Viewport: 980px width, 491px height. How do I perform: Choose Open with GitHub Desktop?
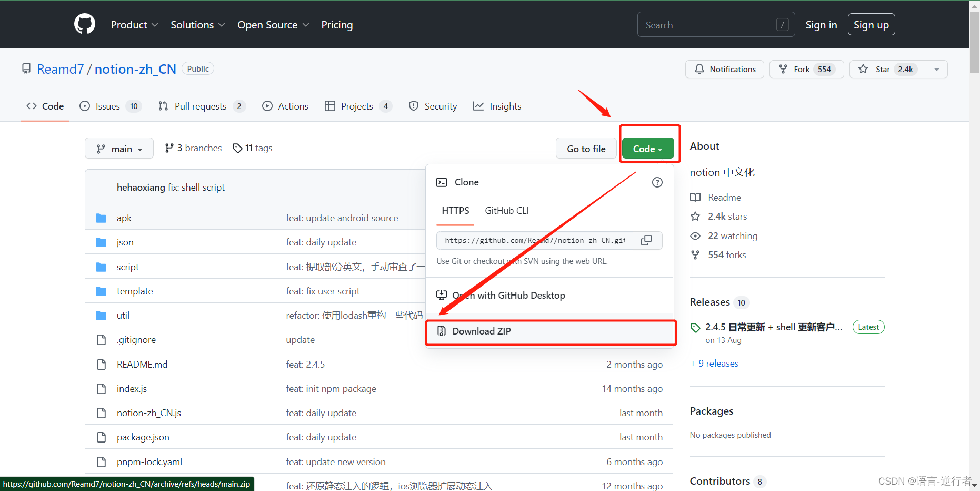pyautogui.click(x=549, y=296)
